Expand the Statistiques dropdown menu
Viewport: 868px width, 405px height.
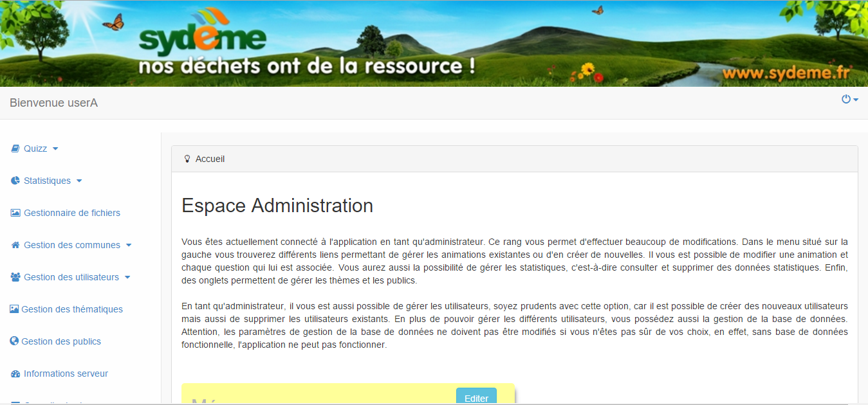click(x=78, y=181)
